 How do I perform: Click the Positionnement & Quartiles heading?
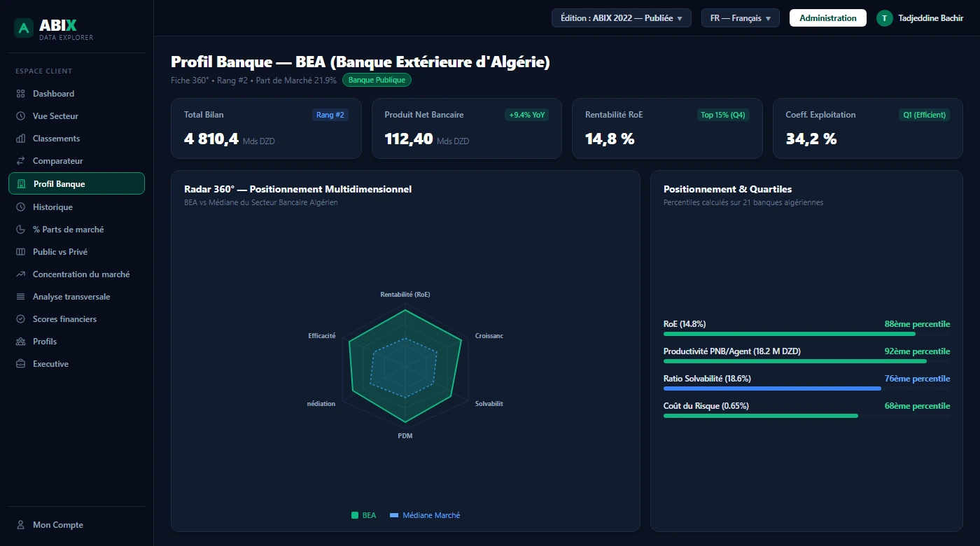coord(728,189)
